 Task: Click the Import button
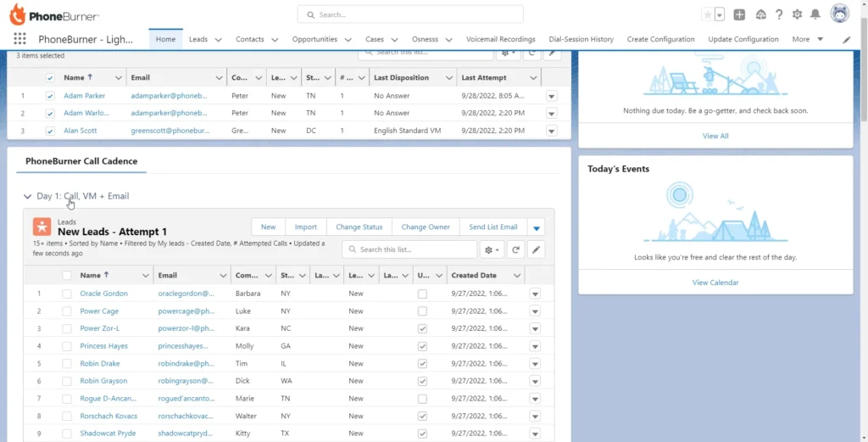[x=305, y=227]
